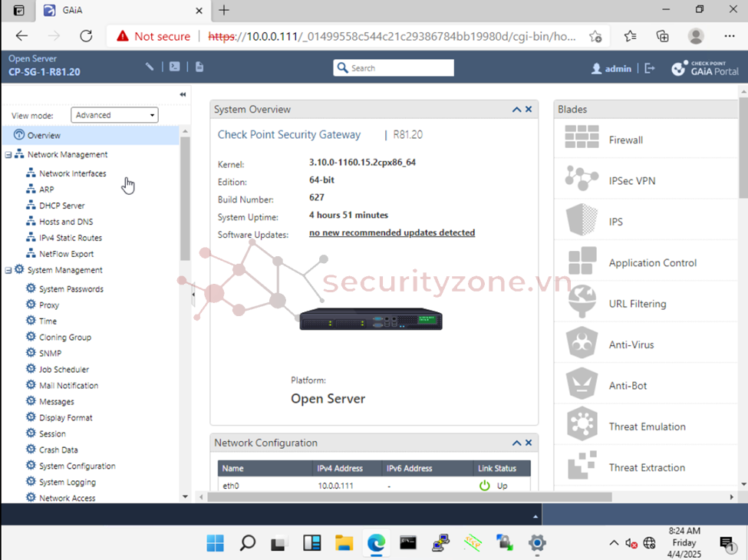The height and width of the screenshot is (560, 748).
Task: Open the ARP page
Action: click(x=46, y=189)
